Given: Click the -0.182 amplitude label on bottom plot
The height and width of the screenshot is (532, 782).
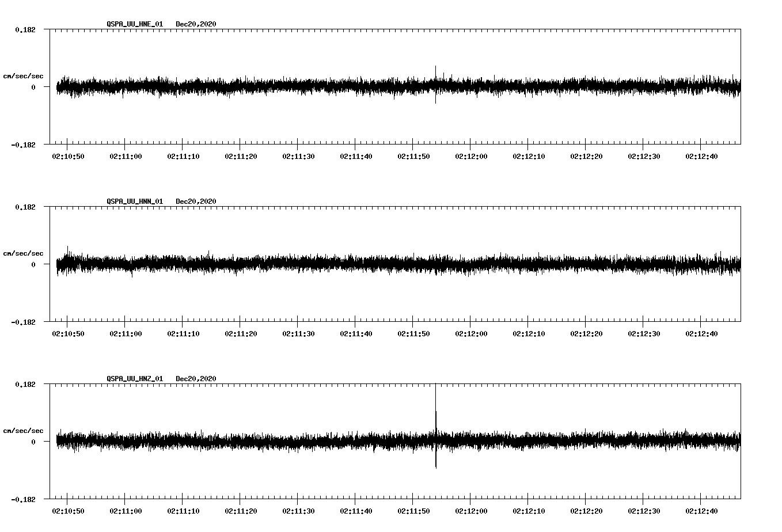Looking at the screenshot, I should [24, 500].
